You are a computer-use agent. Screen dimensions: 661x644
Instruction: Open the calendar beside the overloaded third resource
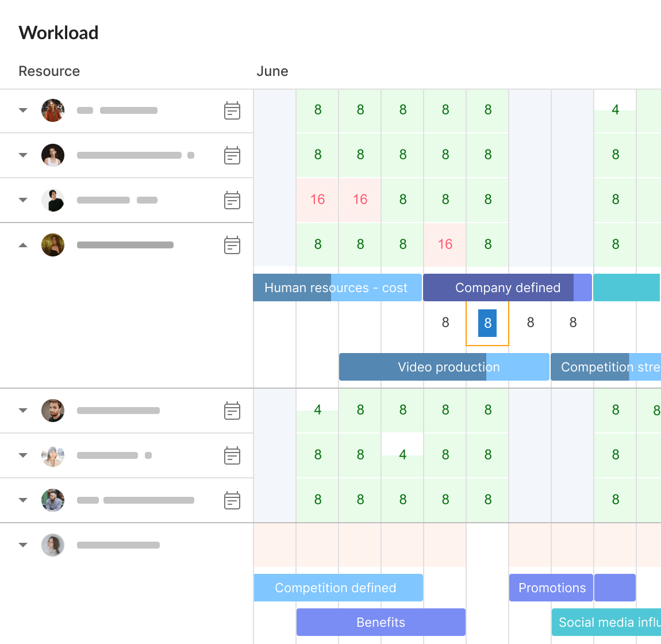click(x=232, y=200)
